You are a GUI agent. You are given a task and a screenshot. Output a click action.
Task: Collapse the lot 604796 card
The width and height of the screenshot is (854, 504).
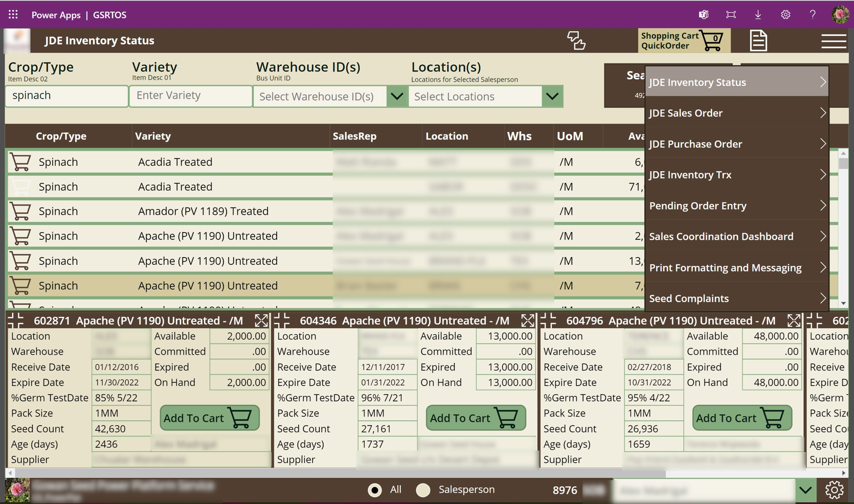tap(548, 320)
